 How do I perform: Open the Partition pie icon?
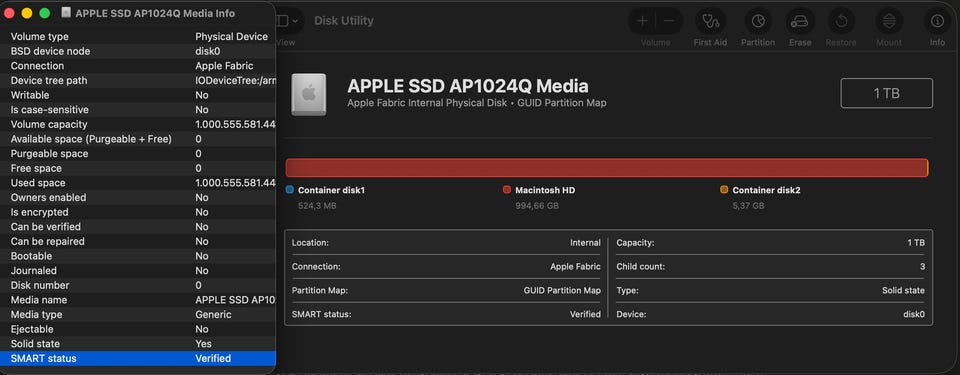758,21
